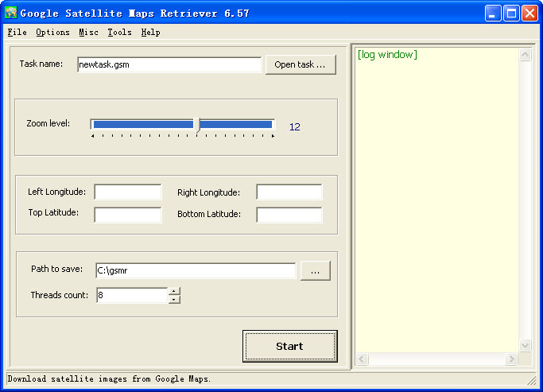Click log window scroll left arrow
The width and height of the screenshot is (543, 392).
362,359
